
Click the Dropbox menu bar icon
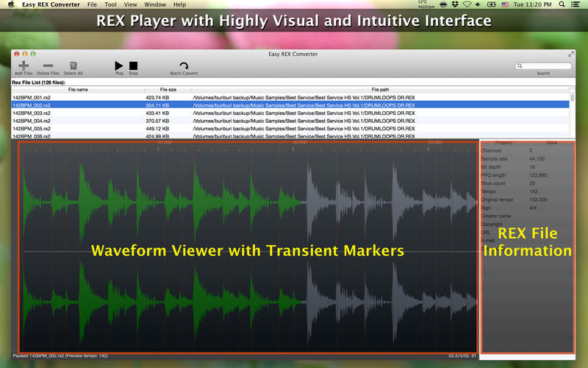tap(455, 4)
